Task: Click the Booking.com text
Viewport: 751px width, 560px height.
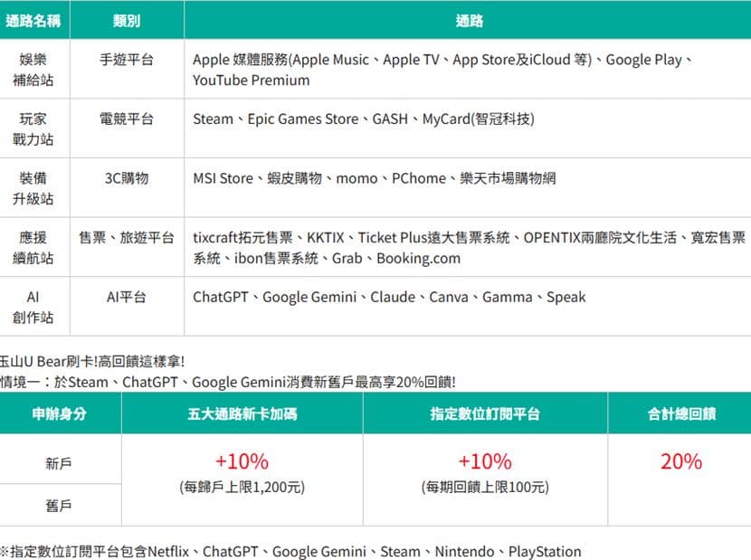Action: click(418, 258)
